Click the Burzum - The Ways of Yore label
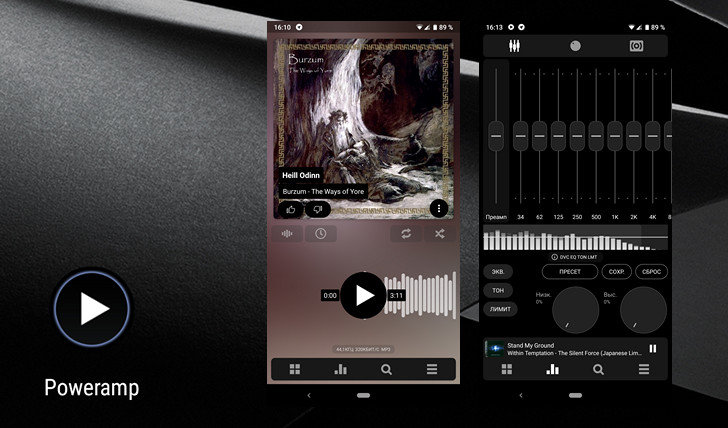This screenshot has height=428, width=728. [323, 191]
